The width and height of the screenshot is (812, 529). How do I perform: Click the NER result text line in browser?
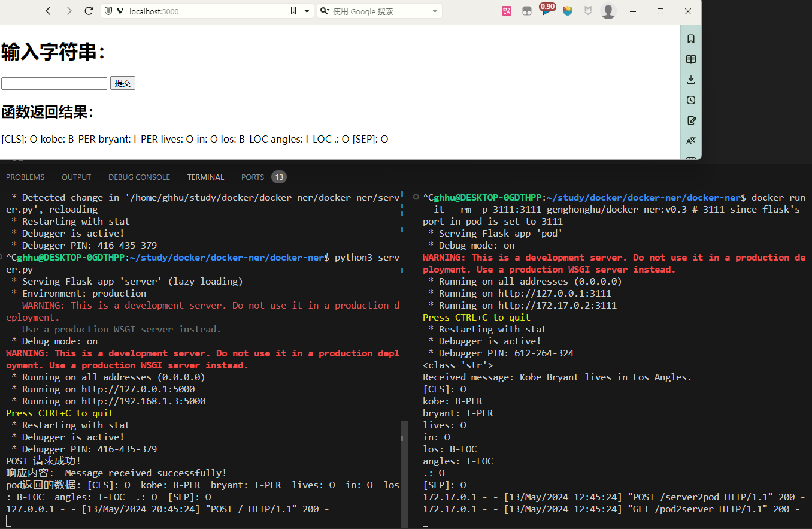(x=195, y=139)
